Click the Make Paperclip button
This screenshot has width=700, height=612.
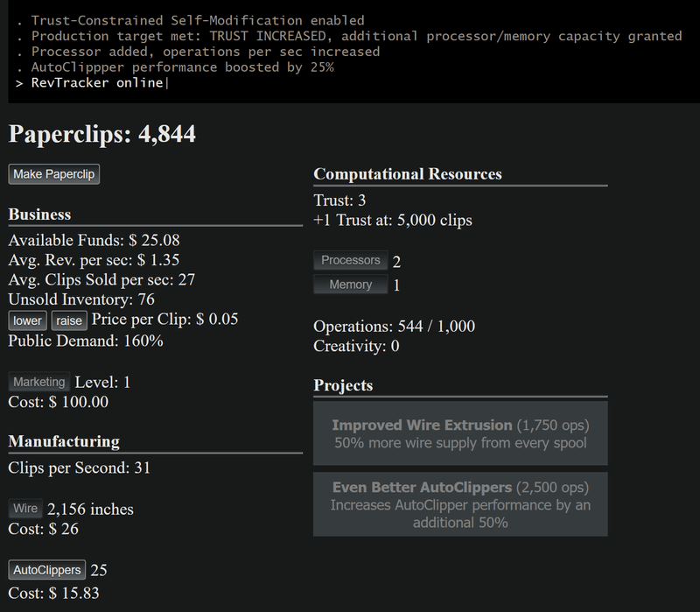54,174
